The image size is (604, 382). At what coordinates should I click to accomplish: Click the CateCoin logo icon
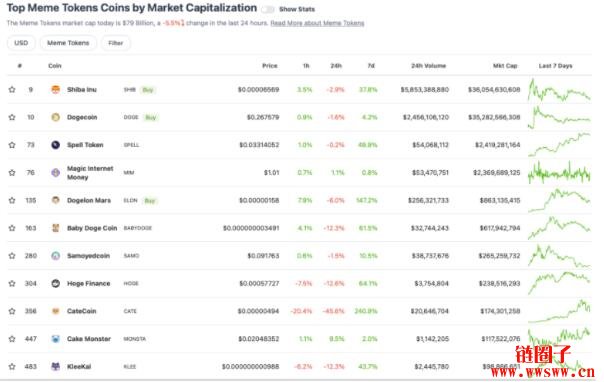[x=55, y=311]
